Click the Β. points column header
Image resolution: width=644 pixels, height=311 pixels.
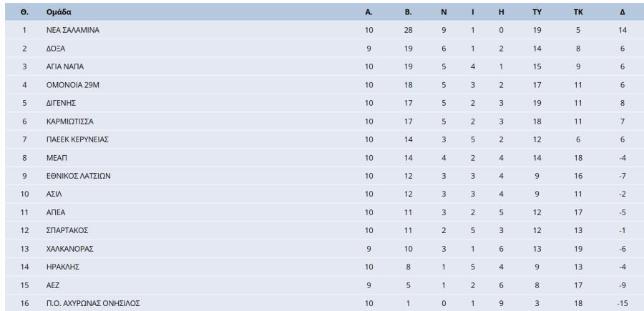click(x=408, y=12)
